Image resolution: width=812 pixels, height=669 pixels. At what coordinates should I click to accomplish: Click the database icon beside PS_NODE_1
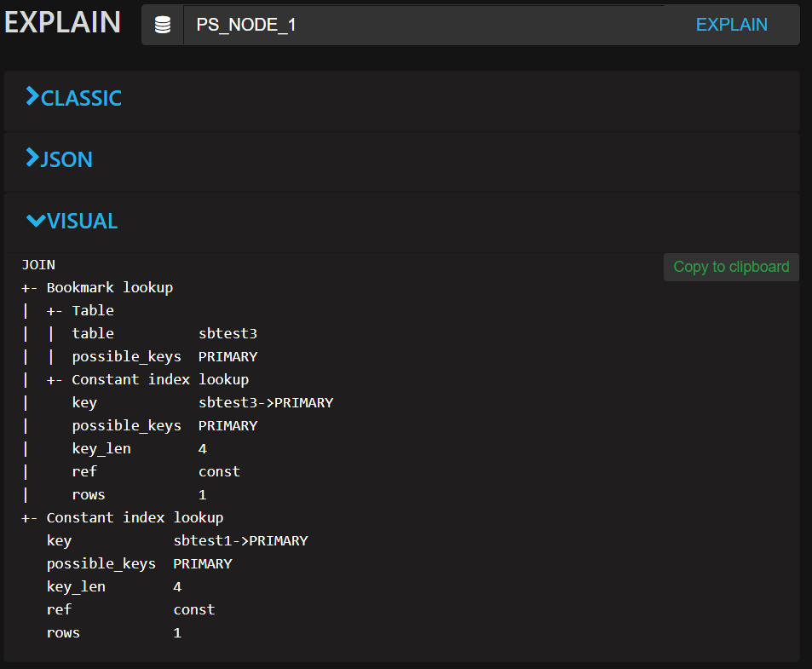pyautogui.click(x=162, y=26)
